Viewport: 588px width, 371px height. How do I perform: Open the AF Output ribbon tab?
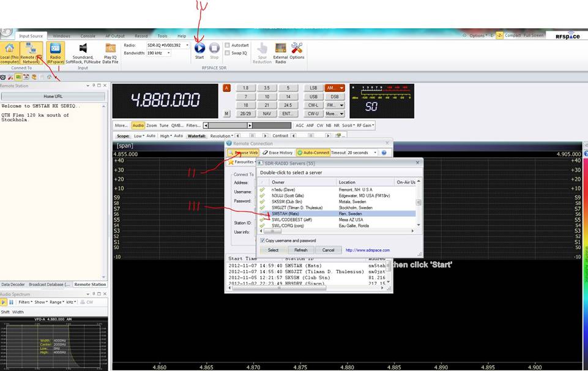coord(115,36)
